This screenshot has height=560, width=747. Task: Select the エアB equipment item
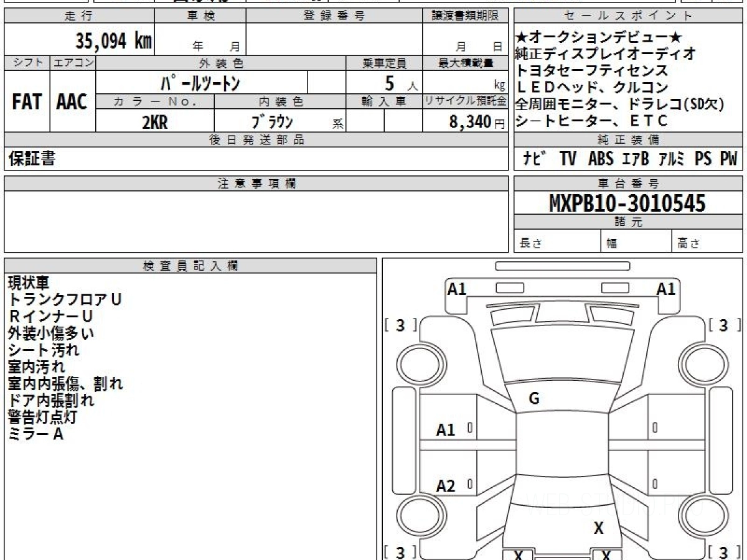click(x=636, y=159)
